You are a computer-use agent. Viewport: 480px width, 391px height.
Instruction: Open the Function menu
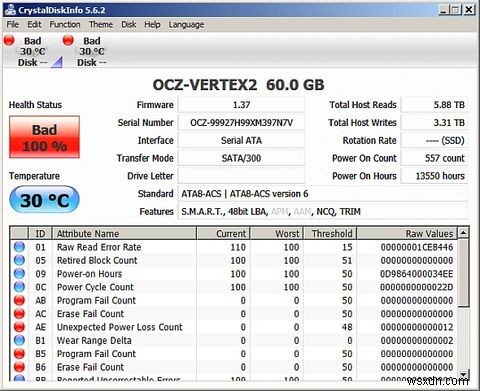click(x=65, y=24)
